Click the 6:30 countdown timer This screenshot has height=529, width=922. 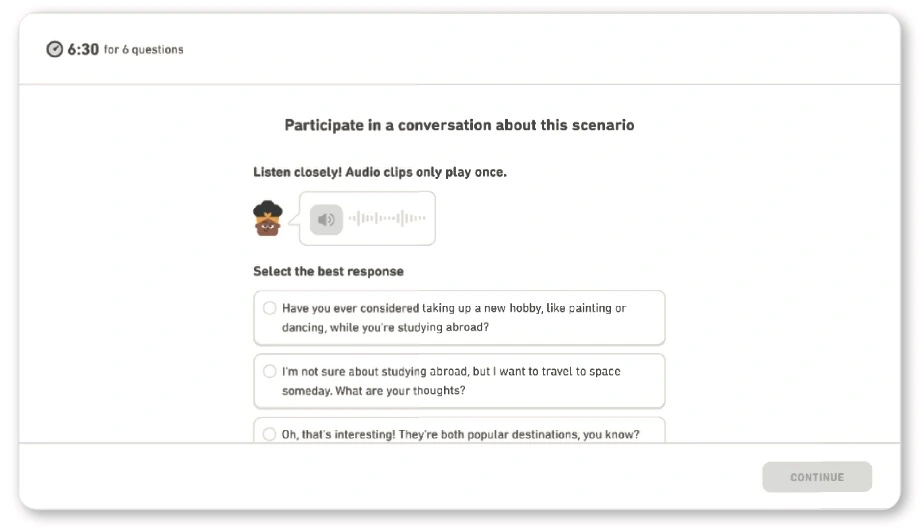(x=83, y=49)
